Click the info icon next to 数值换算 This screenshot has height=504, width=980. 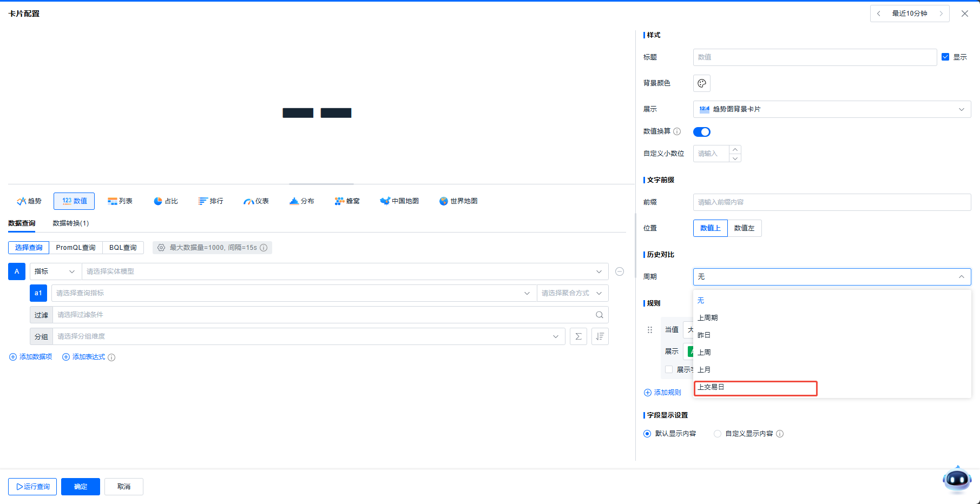point(677,131)
